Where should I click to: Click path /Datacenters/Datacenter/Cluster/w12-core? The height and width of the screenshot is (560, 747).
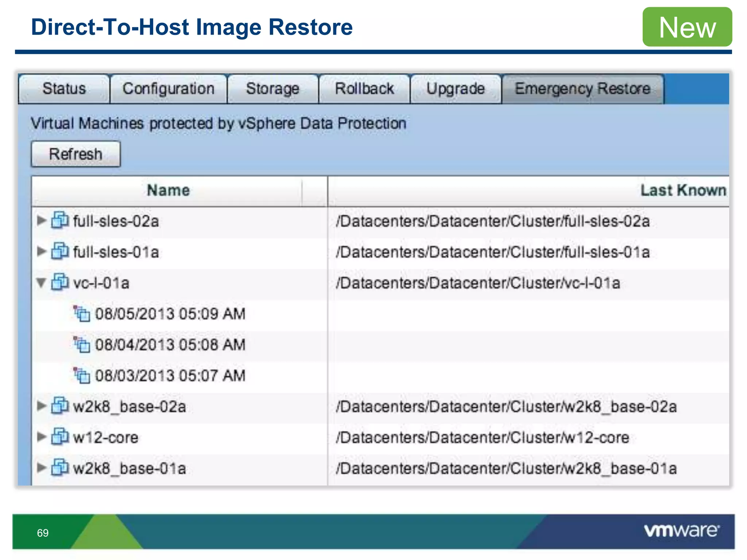483,437
